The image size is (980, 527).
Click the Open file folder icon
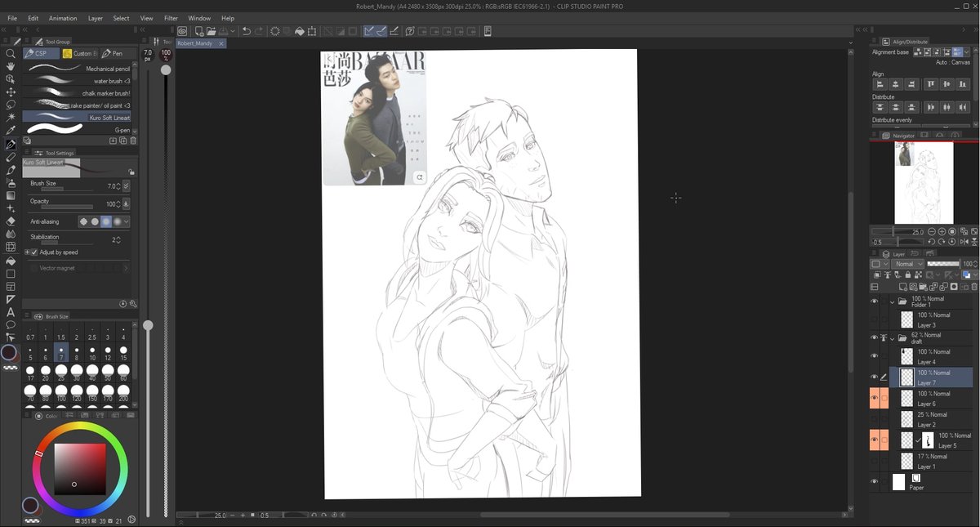[x=212, y=31]
